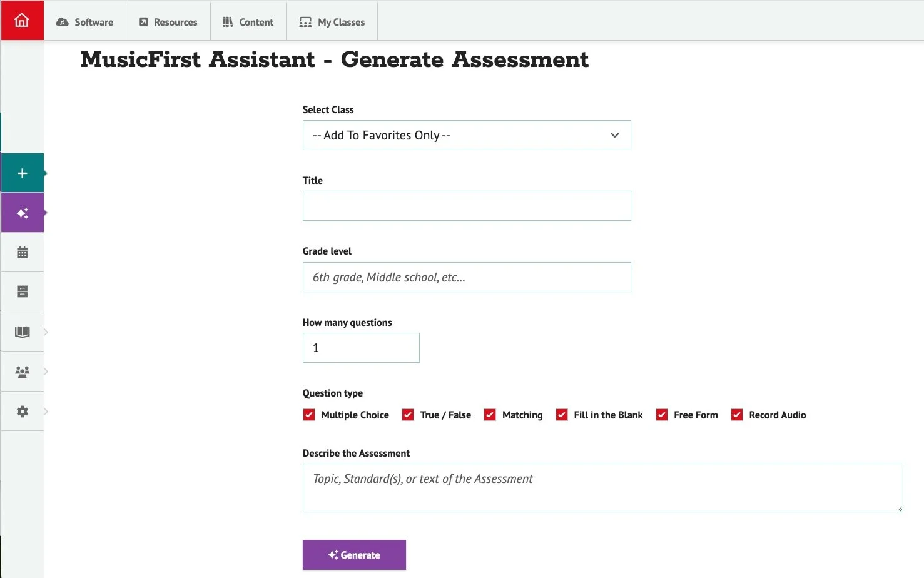Click the file cabinet sidebar icon

pos(23,292)
